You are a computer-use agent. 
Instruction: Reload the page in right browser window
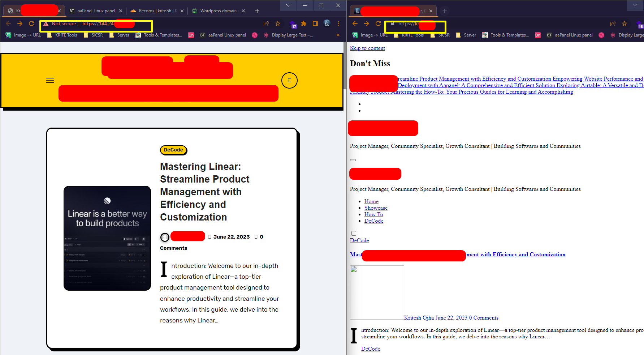(378, 23)
